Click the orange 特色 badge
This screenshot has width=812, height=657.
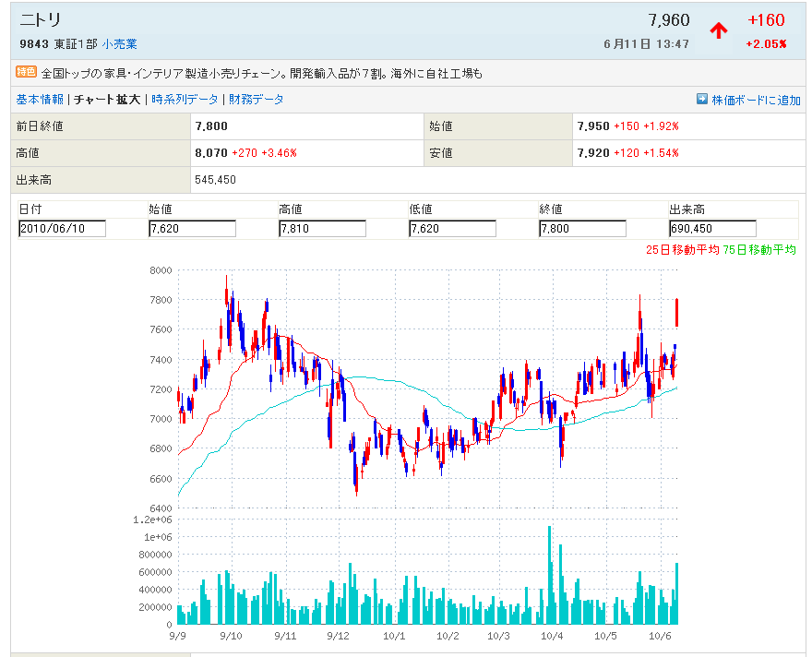[x=26, y=72]
